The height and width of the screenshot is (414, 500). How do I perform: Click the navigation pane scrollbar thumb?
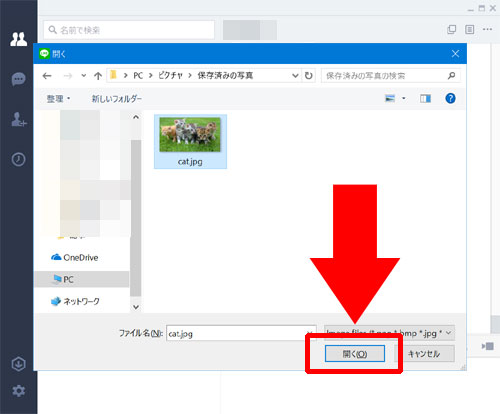136,218
